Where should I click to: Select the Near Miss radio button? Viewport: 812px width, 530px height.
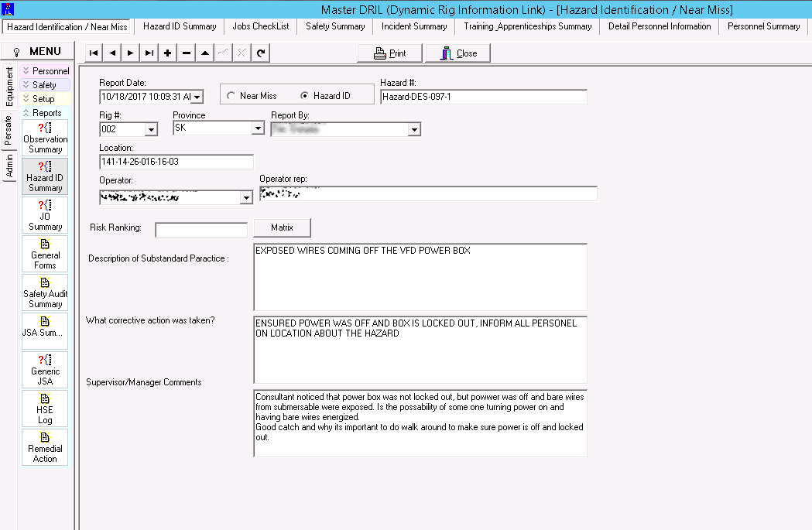coord(231,96)
